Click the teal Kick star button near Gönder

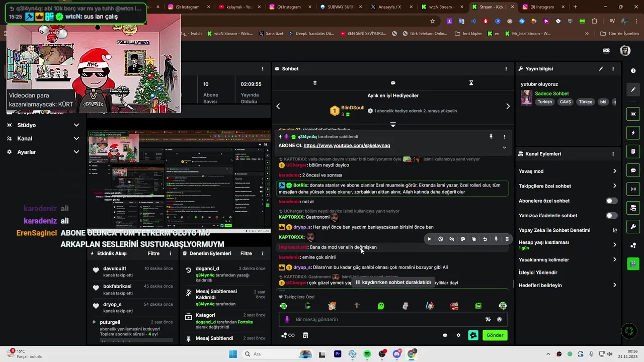coord(473,335)
